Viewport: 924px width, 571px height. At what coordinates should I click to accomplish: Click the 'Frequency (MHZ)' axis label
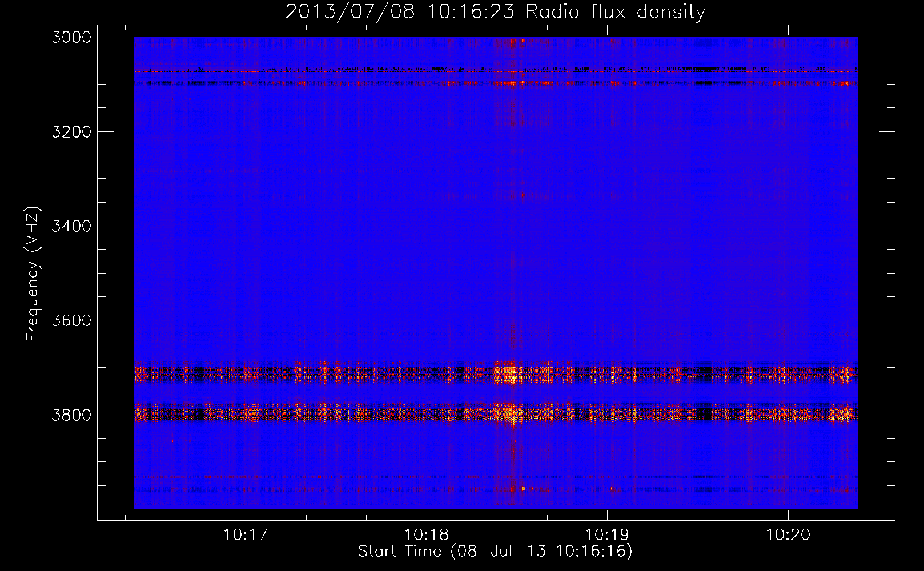point(33,274)
